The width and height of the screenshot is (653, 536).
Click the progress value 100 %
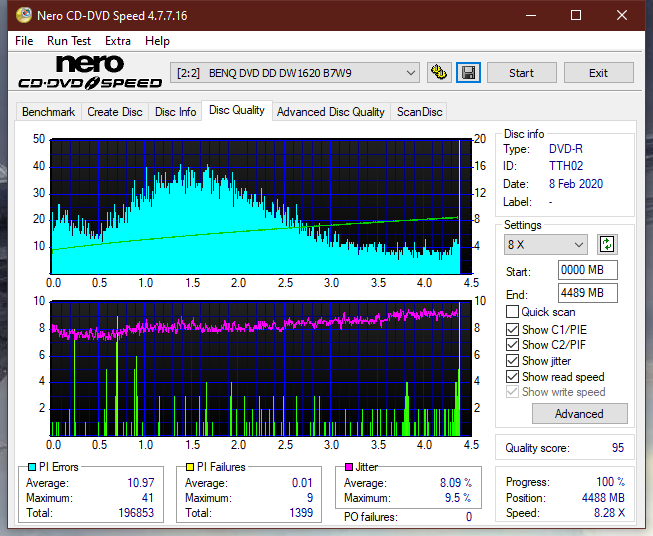coord(611,482)
